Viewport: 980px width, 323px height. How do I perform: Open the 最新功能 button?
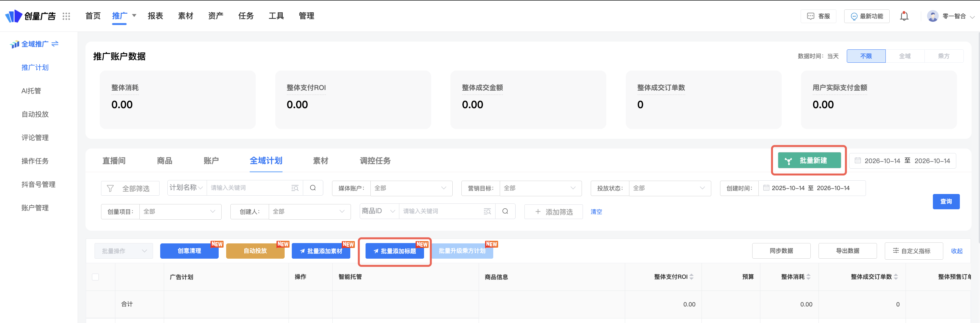click(x=867, y=16)
